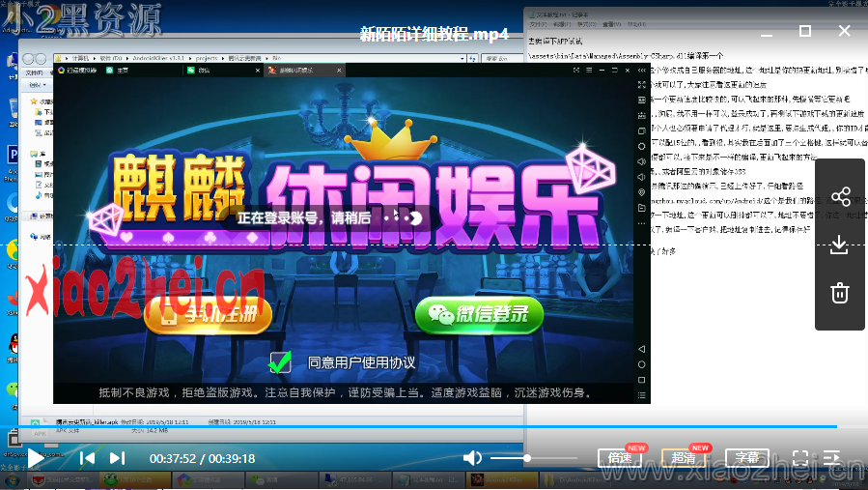Image resolution: width=868 pixels, height=490 pixels.
Task: Adjust the volume slider handle
Action: point(527,458)
